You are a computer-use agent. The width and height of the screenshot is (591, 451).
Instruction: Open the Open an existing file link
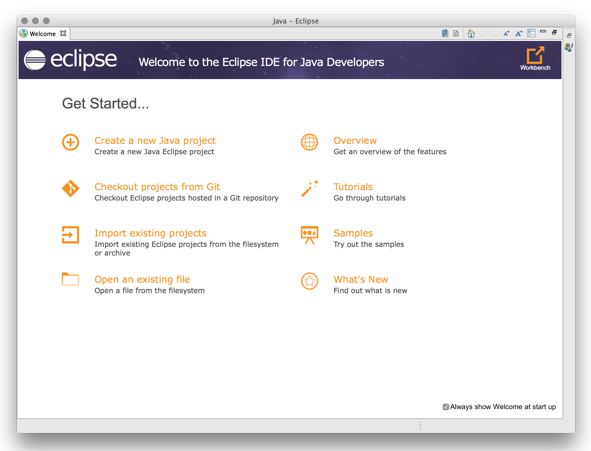[142, 280]
